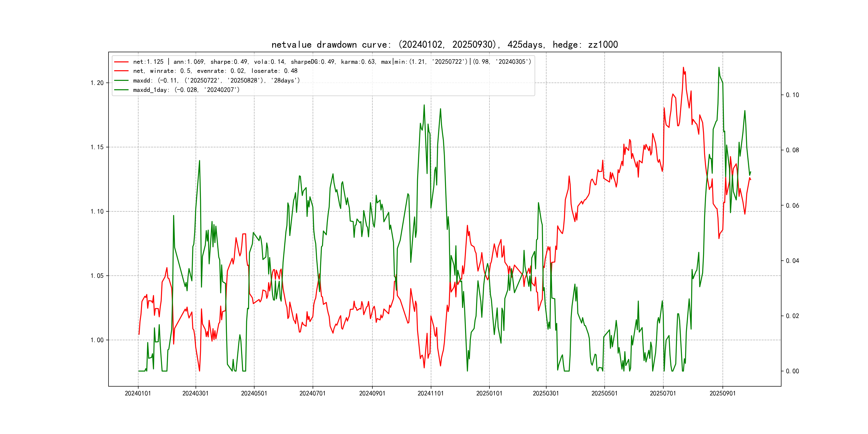Click green swatch beside maxdd legend entry
The width and height of the screenshot is (868, 434).
click(121, 80)
